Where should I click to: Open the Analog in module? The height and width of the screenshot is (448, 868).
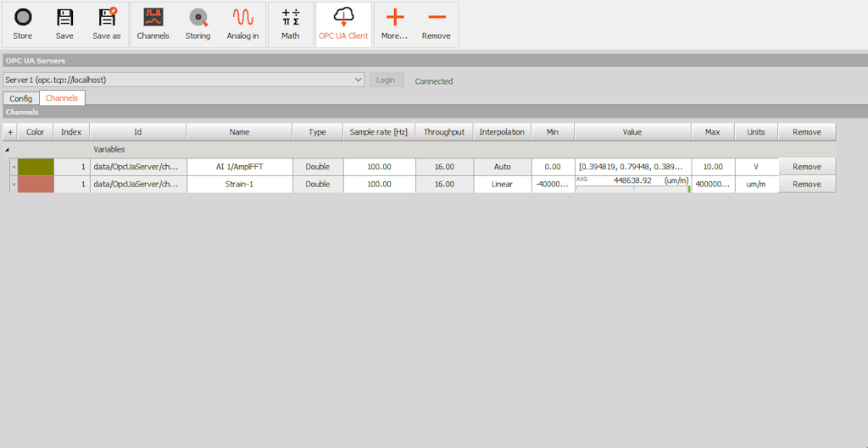[x=242, y=19]
